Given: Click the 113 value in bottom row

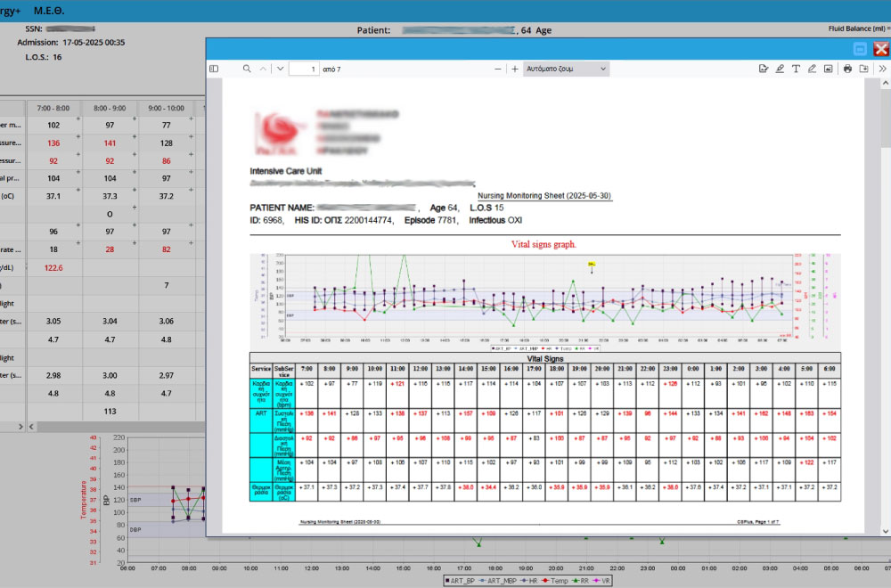Looking at the screenshot, I should coord(110,412).
